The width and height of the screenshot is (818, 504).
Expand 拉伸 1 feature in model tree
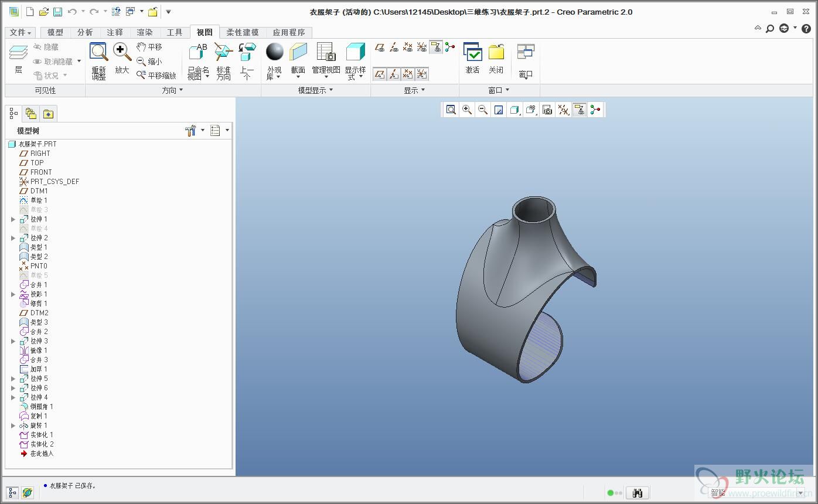click(13, 219)
